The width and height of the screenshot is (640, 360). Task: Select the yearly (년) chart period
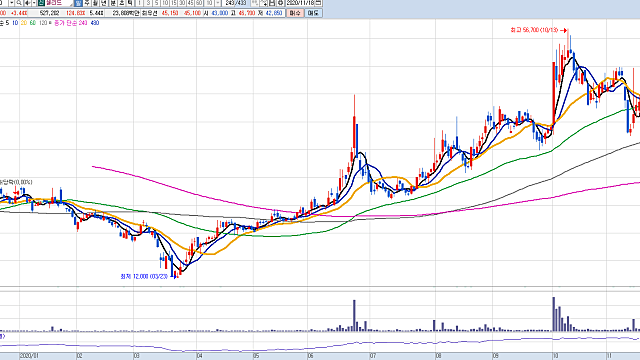coord(104,3)
